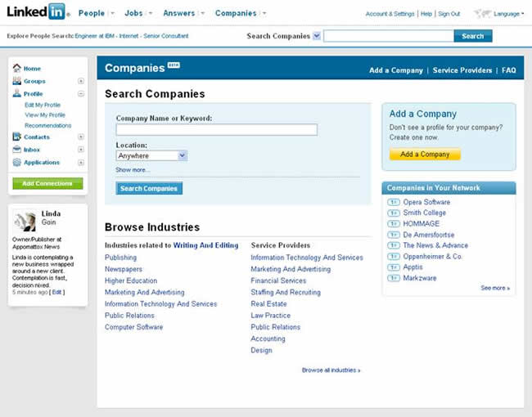Click the Help link
This screenshot has width=532, height=417.
tap(426, 14)
